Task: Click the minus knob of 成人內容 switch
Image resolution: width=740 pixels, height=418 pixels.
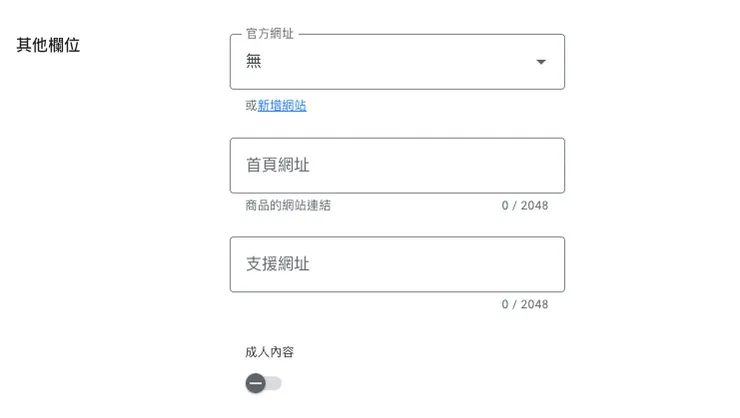Action: (x=256, y=383)
